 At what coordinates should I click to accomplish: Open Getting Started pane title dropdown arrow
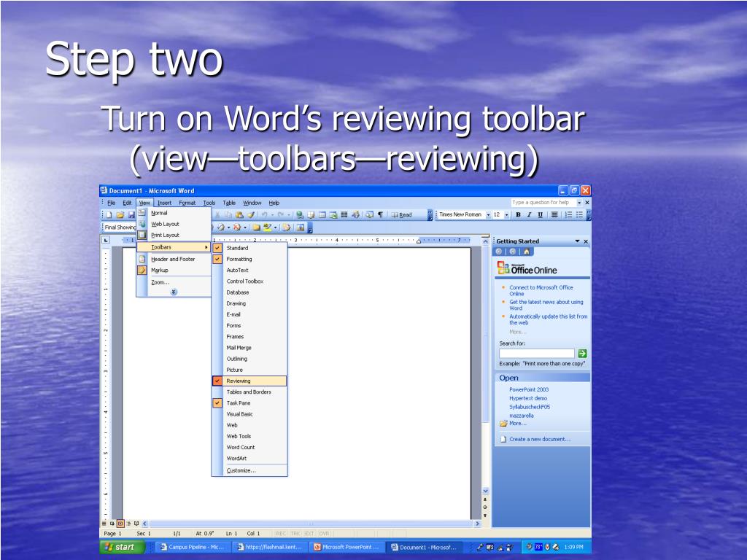[578, 241]
